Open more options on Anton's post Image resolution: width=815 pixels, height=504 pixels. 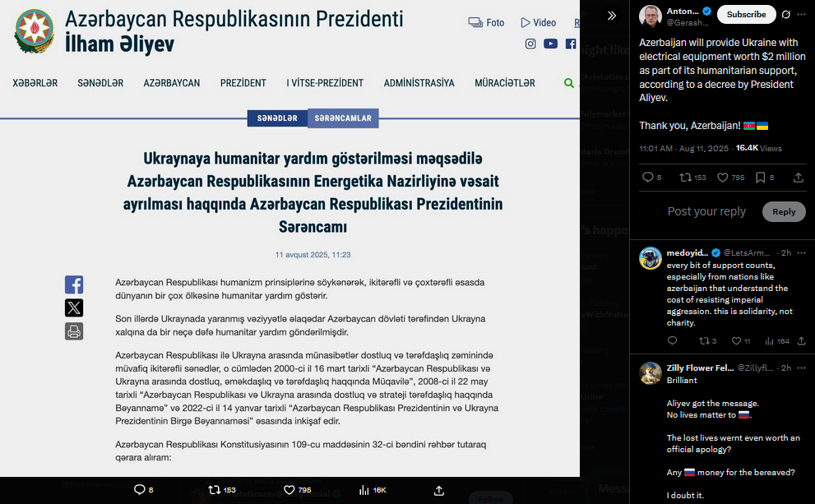(802, 15)
